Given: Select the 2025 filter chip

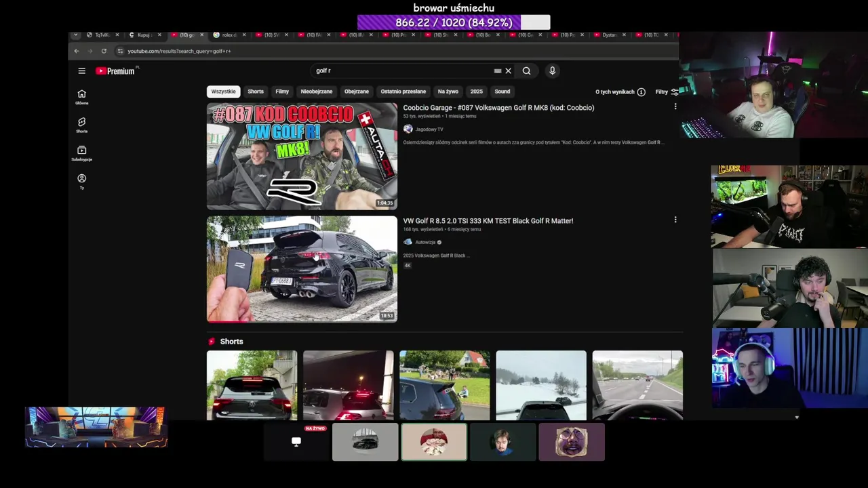Looking at the screenshot, I should click(477, 91).
